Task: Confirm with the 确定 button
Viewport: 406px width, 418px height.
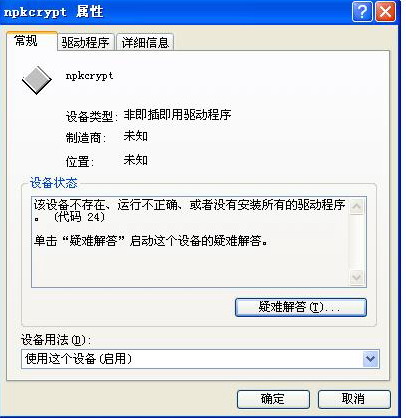Action: coord(273,399)
